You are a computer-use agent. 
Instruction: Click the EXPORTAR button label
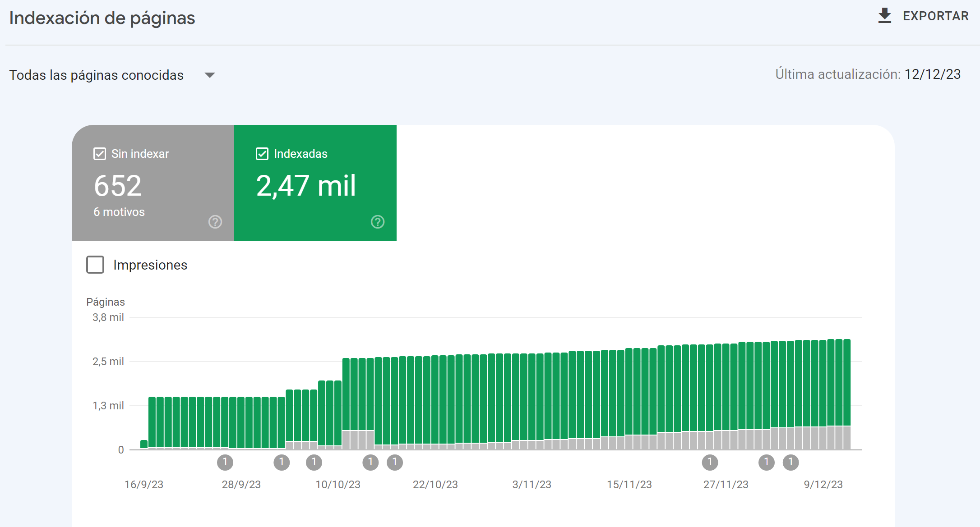[935, 16]
